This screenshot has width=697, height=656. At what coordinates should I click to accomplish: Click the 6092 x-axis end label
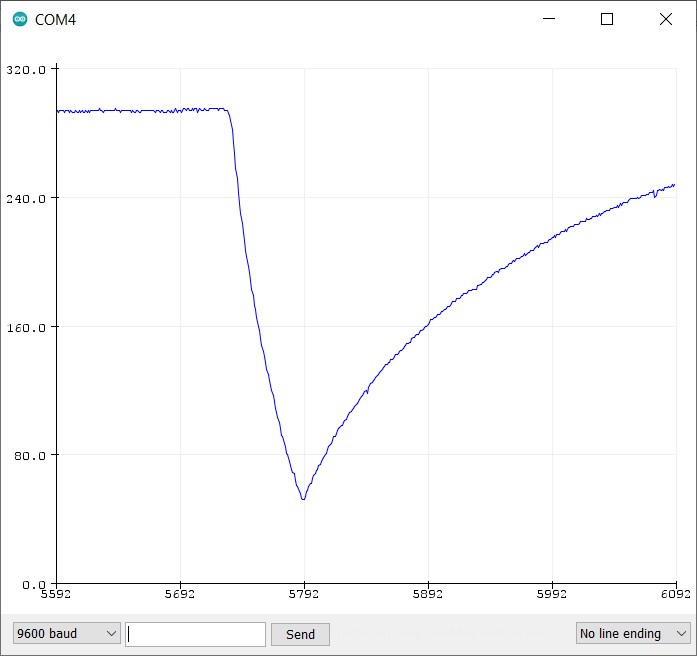click(x=675, y=595)
